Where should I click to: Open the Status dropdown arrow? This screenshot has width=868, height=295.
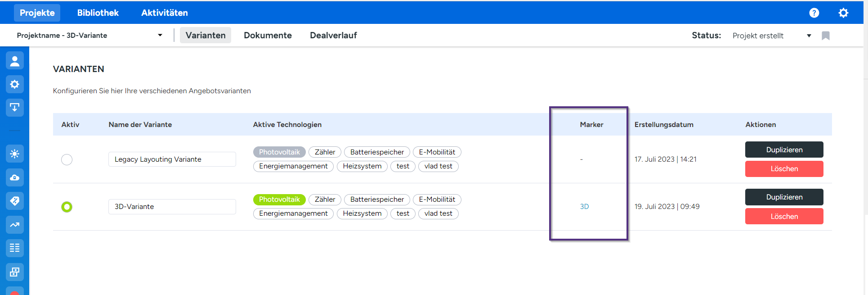tap(809, 36)
